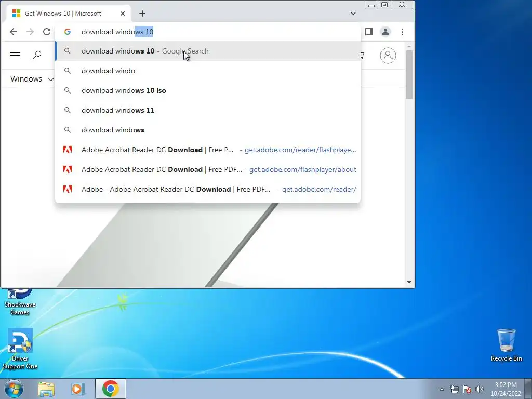
Task: Click the page scrollbar down arrow
Action: (409, 282)
